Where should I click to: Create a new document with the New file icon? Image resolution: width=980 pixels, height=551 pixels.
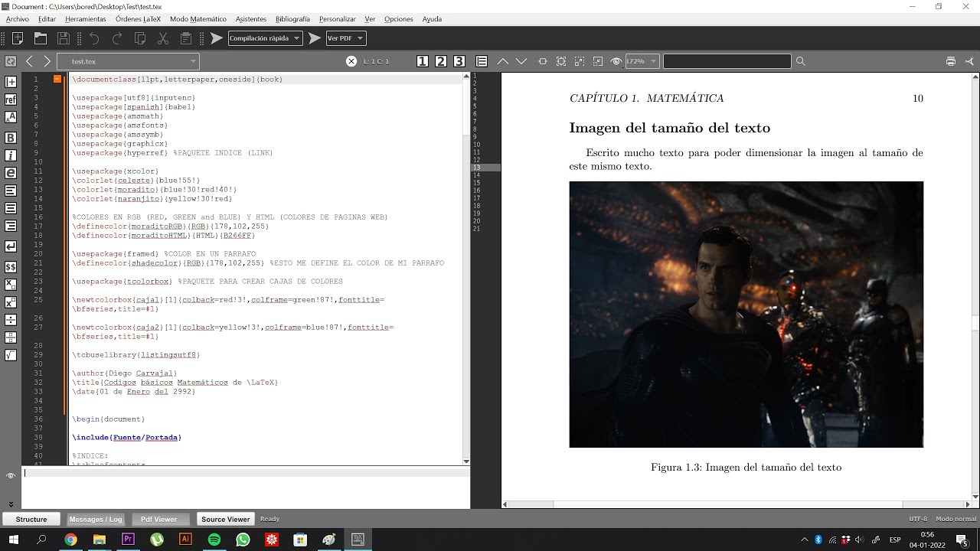18,38
